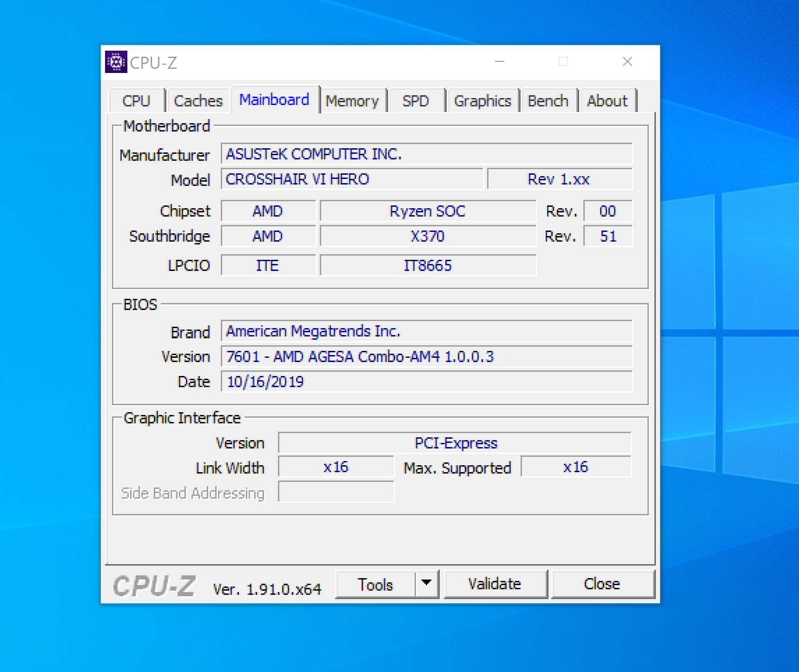Click the CPU-Z title bar text
This screenshot has width=799, height=672.
click(x=153, y=63)
